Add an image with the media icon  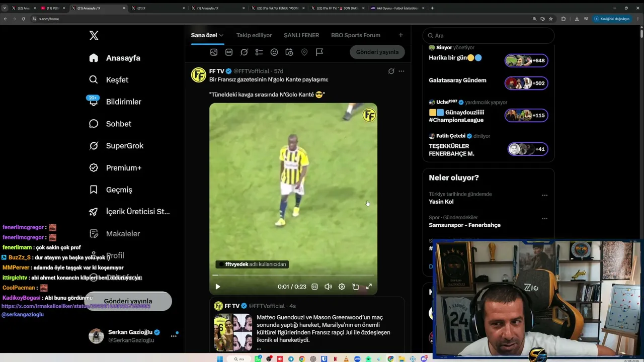click(x=214, y=52)
